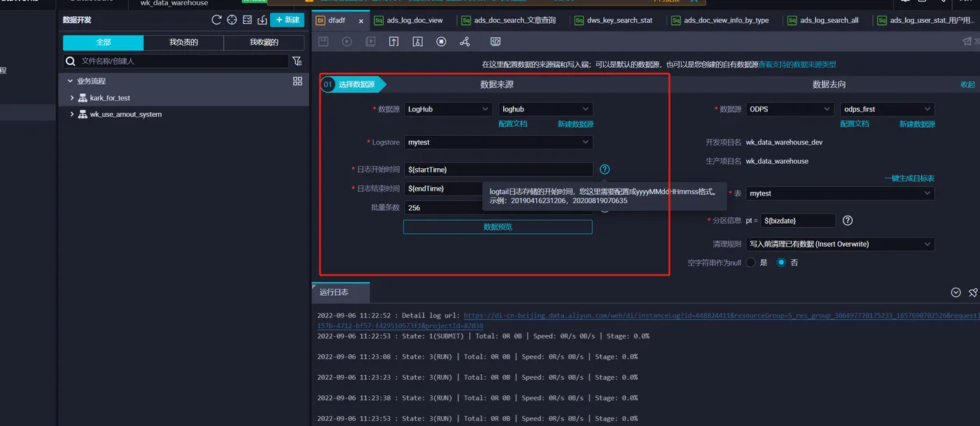
Task: Click the 新建 button
Action: point(288,20)
